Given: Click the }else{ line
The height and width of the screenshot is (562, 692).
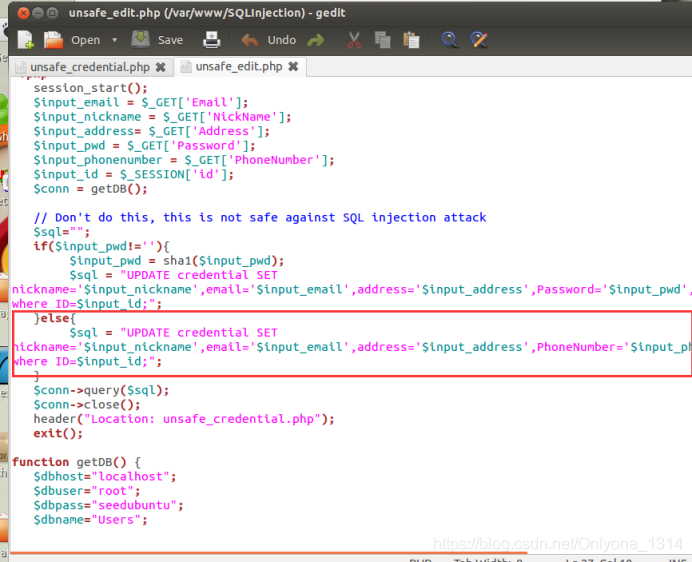Looking at the screenshot, I should (55, 318).
